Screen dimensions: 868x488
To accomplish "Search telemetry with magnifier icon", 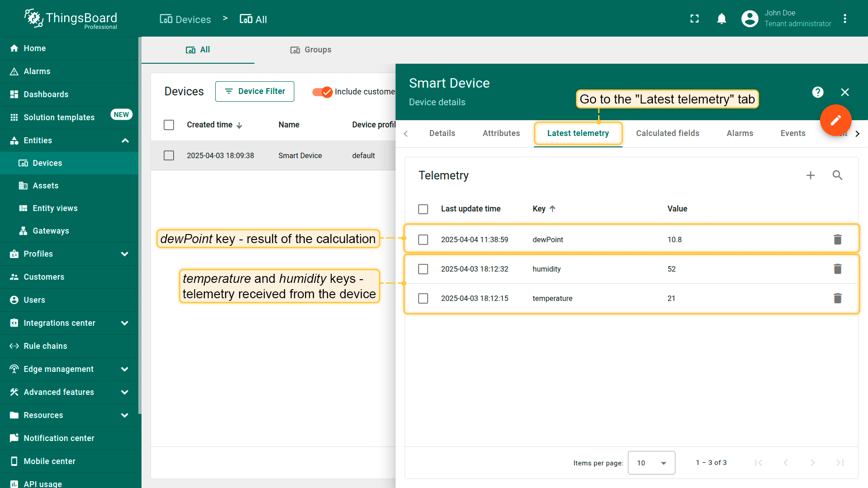I will tap(837, 175).
